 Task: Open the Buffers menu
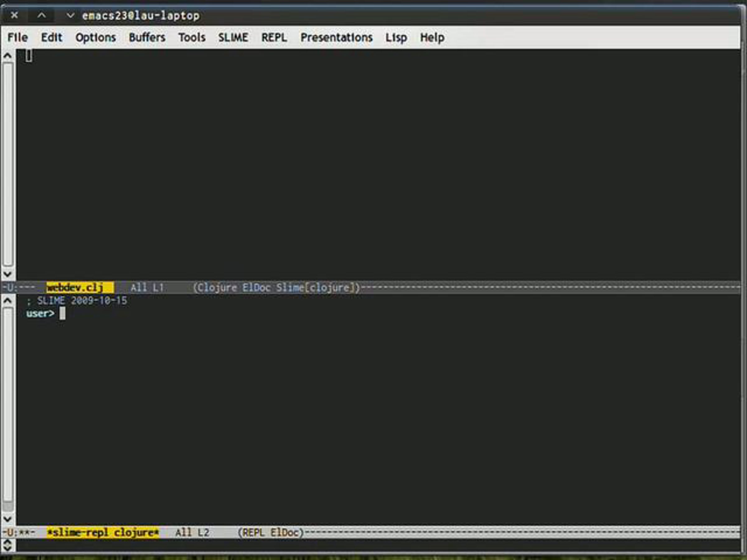[147, 37]
